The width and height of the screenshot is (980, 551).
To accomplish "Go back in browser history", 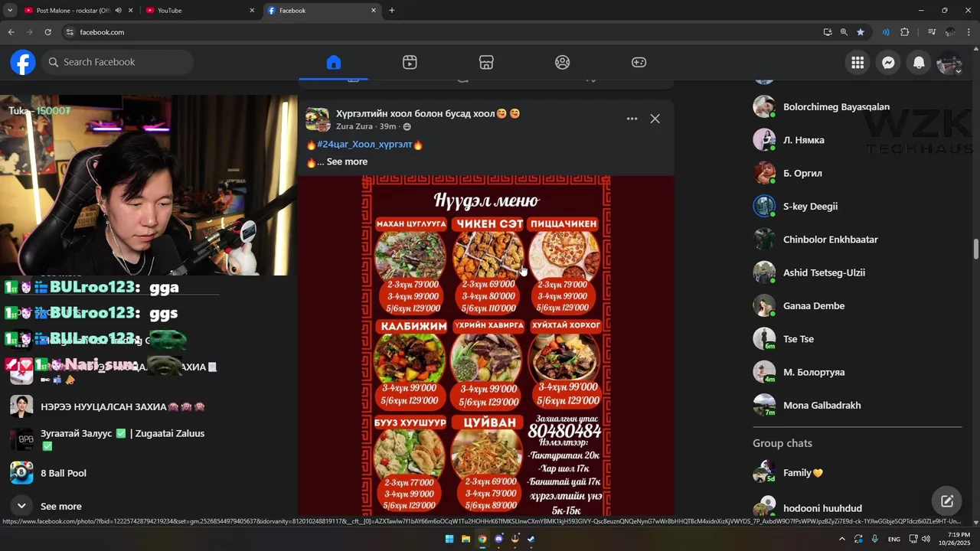I will pos(11,32).
